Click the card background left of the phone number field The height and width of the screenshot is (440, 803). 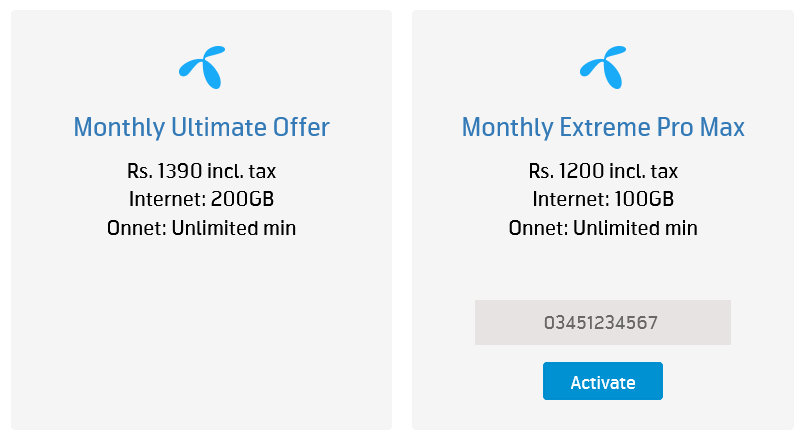point(443,323)
